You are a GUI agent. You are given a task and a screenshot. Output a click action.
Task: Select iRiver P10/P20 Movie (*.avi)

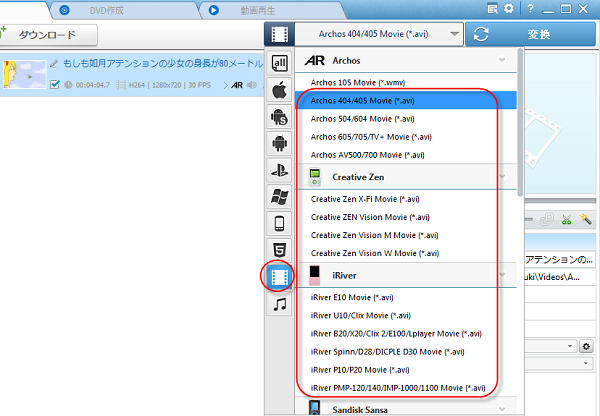(x=406, y=370)
